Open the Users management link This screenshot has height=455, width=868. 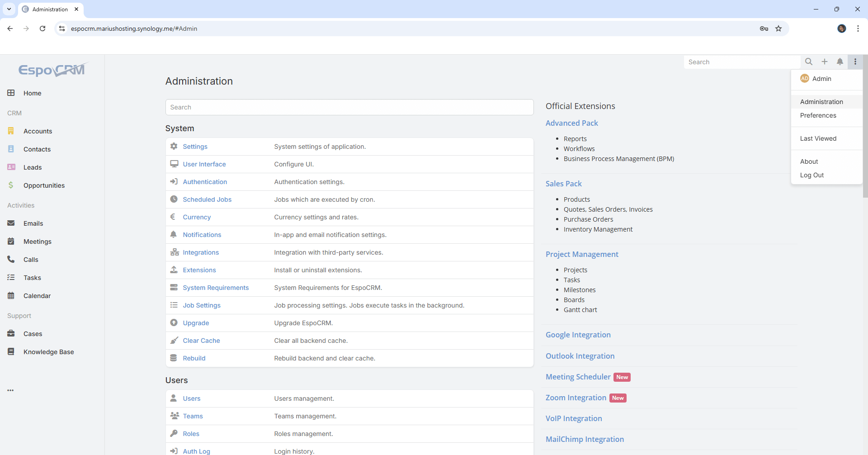[192, 398]
